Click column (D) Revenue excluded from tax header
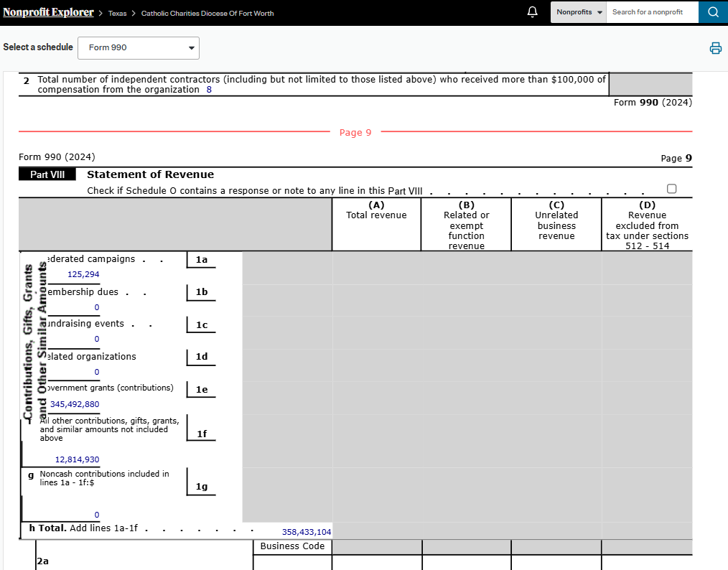Image resolution: width=728 pixels, height=570 pixels. click(647, 225)
